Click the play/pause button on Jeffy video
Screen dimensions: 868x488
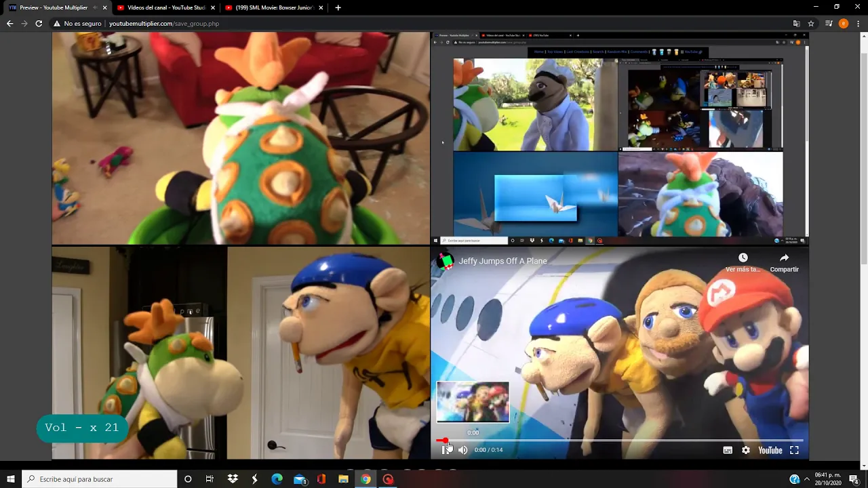446,450
